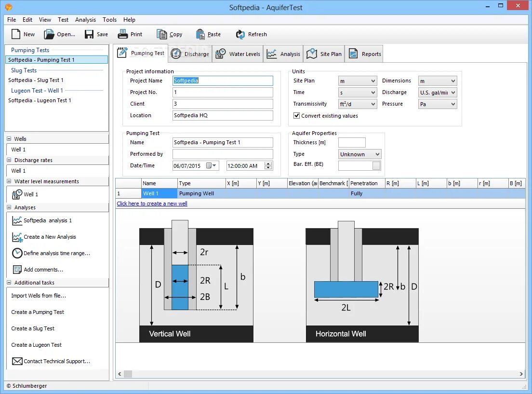Collapse the Wells section

[9, 138]
